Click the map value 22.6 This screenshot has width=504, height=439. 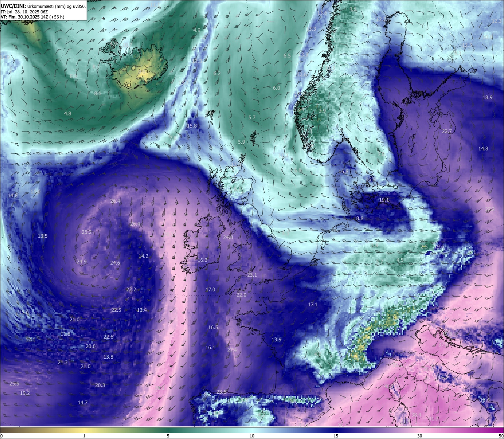click(108, 337)
